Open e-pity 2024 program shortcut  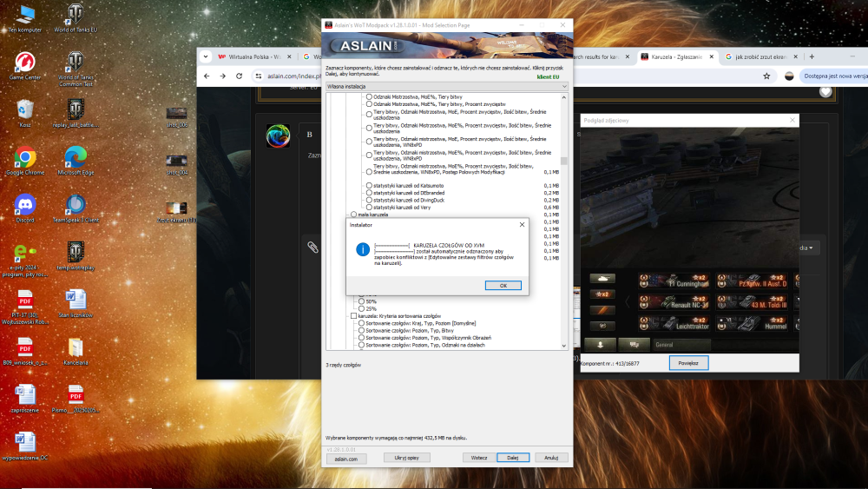(25, 260)
